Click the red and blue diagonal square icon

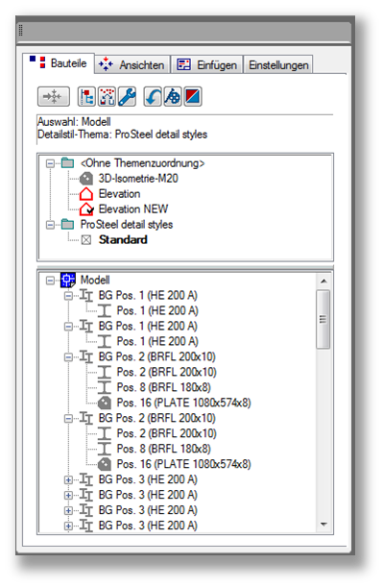[193, 97]
